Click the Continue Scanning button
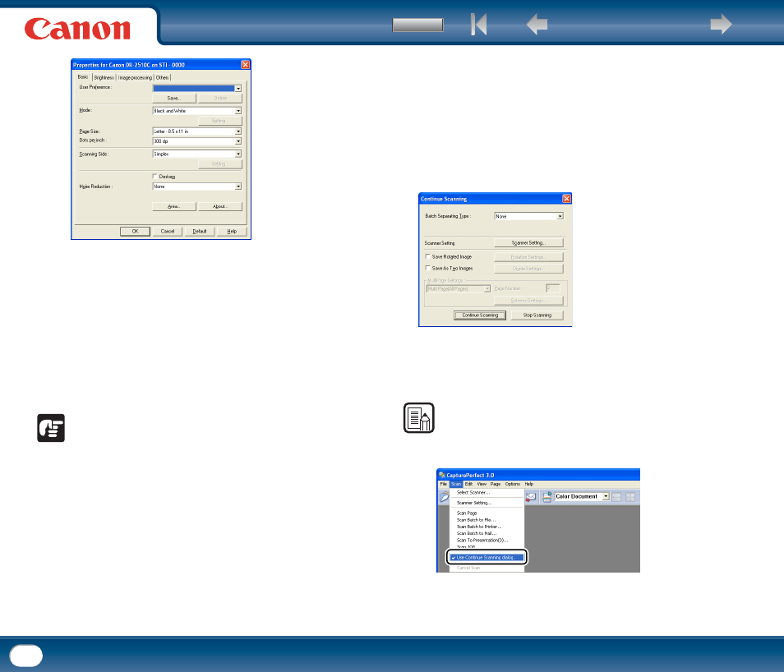Image resolution: width=784 pixels, height=672 pixels. 480,315
